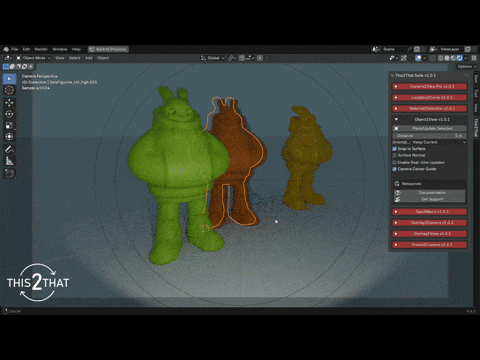Open viewport shading options arrow
This screenshot has width=480, height=360.
click(466, 58)
